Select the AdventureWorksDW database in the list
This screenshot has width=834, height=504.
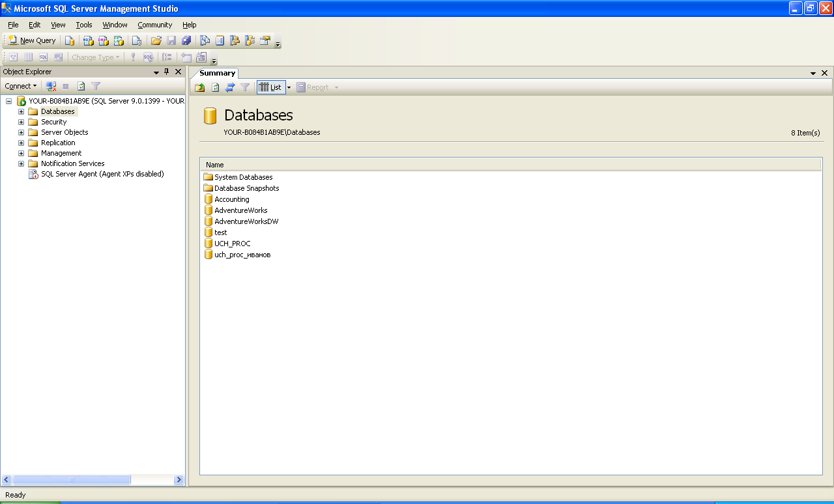[246, 221]
